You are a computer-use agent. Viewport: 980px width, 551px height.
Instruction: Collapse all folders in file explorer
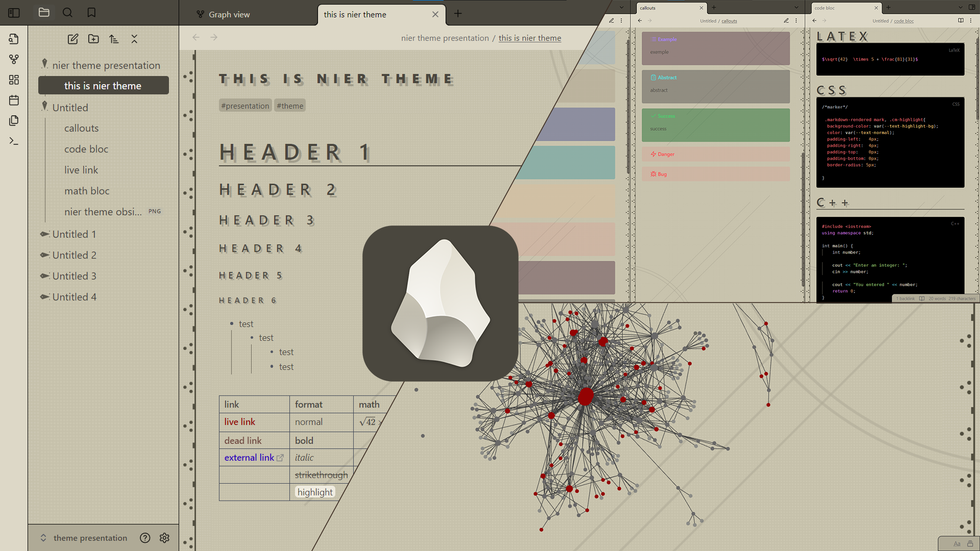pos(134,39)
